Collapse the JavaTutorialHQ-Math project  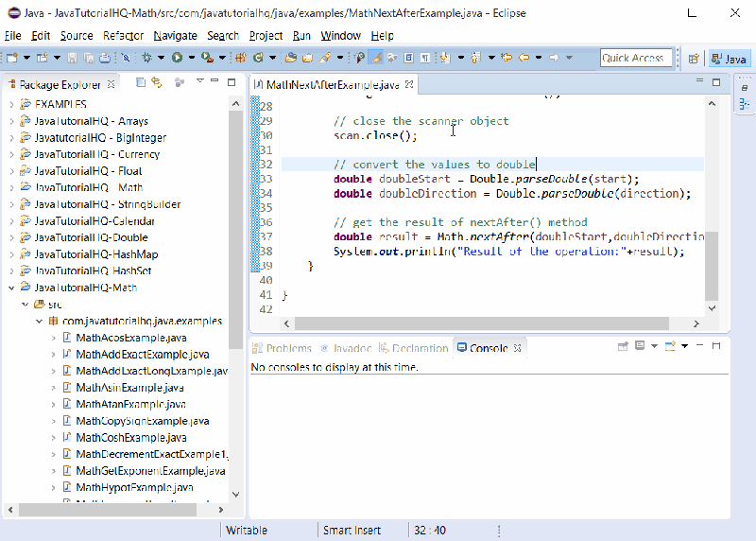pos(11,288)
